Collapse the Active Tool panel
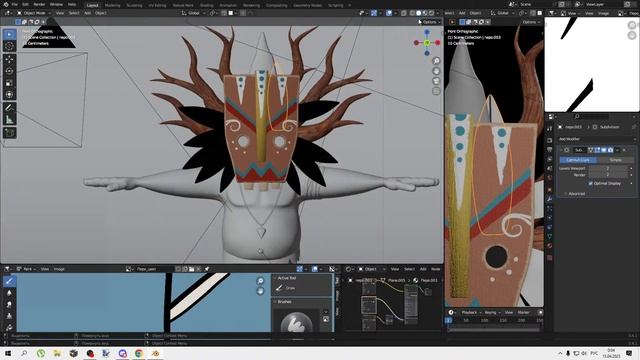The width and height of the screenshot is (640, 360). tap(286, 278)
